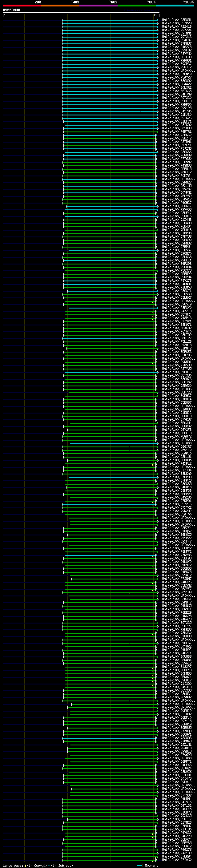Click hit label UniRef100_C9R630
Image resolution: width=197 pixels, height=868 pixels.
(x=176, y=386)
